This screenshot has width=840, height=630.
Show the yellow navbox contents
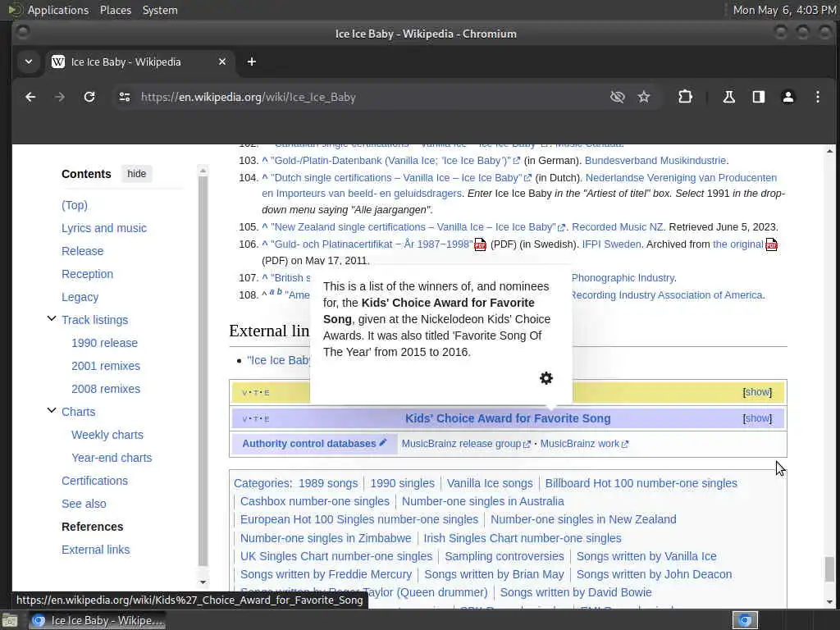[x=757, y=392]
